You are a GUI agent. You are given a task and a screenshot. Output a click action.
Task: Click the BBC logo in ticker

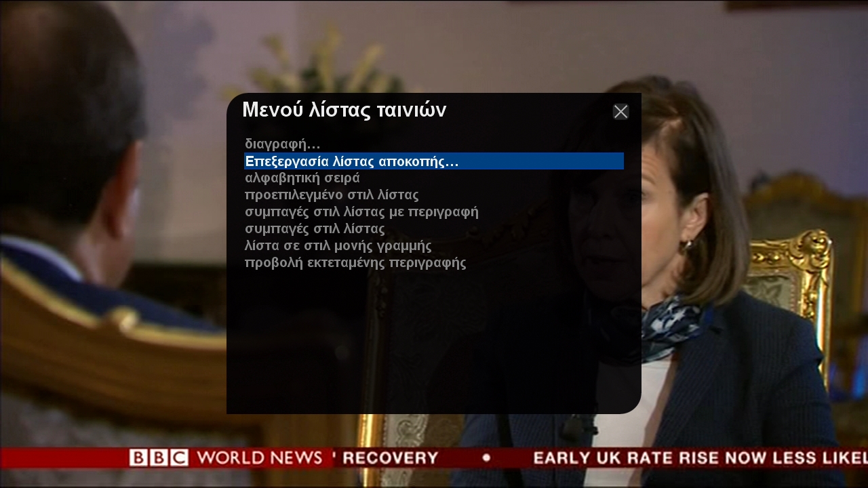point(159,457)
